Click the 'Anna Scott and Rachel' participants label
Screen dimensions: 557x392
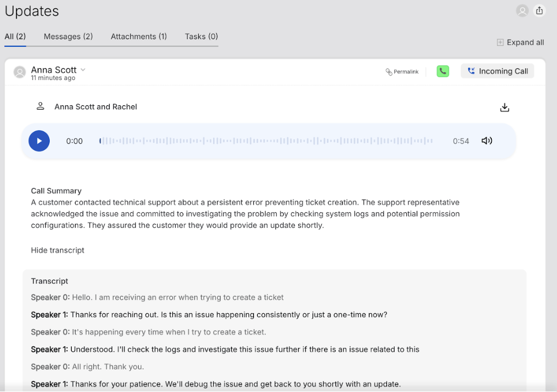(96, 107)
